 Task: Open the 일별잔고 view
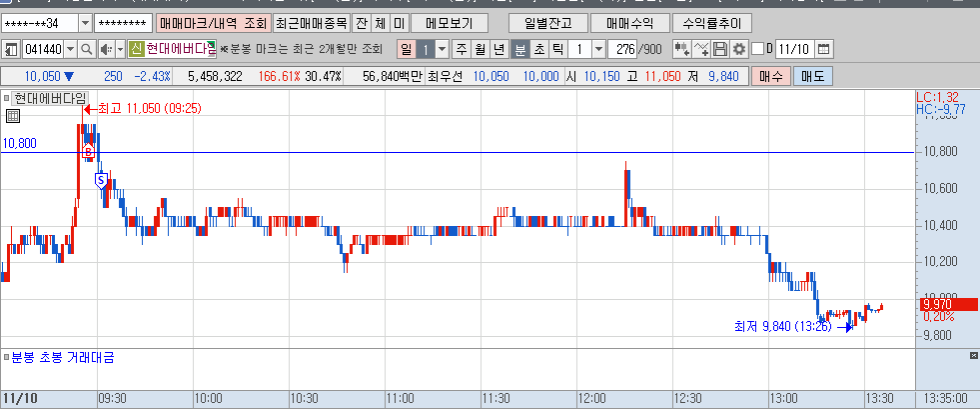coord(548,24)
